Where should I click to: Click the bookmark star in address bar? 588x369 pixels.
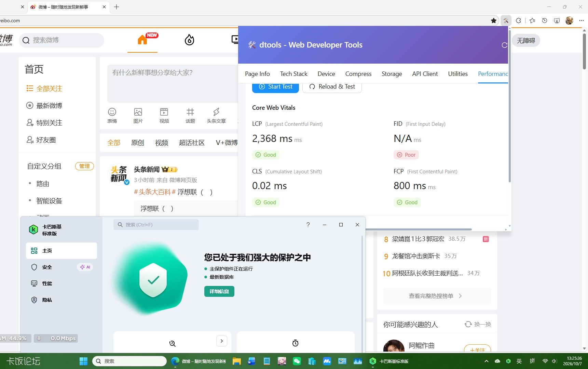click(x=494, y=21)
